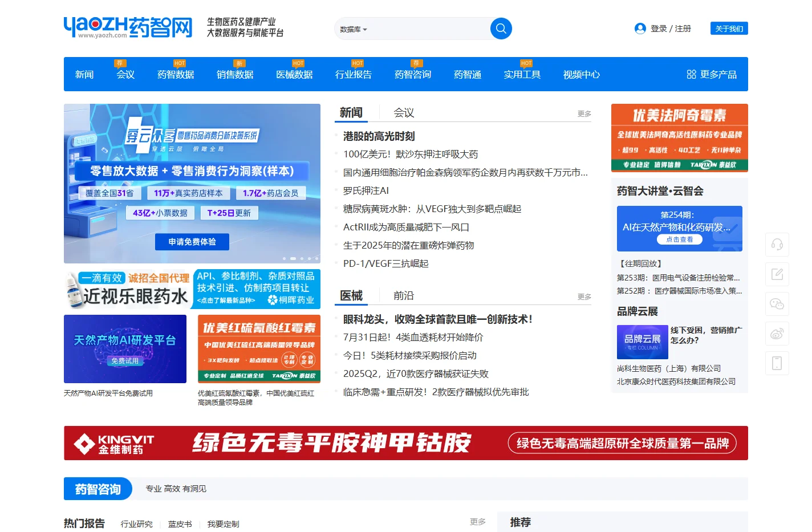Expand the 更多产品 grid menu
Screen dimensions: 812x532
point(712,75)
